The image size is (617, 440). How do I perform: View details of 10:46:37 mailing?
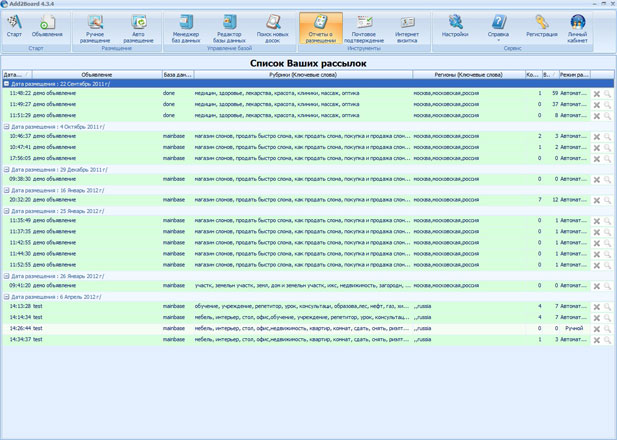pyautogui.click(x=608, y=137)
